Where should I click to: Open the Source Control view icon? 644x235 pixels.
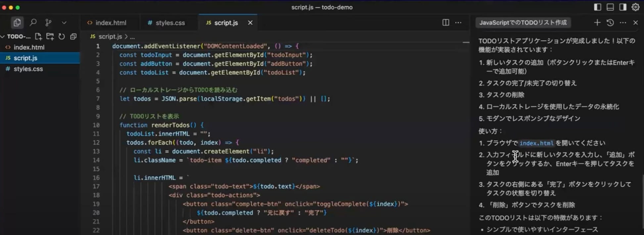pos(48,23)
